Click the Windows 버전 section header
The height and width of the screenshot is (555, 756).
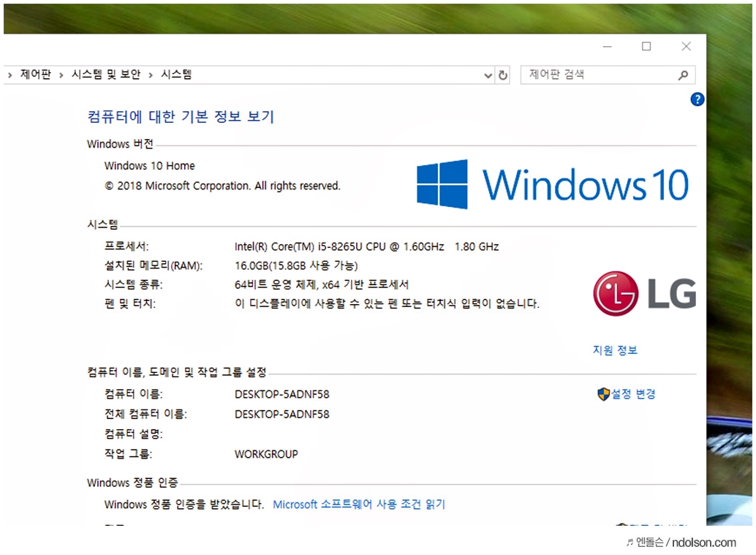coord(120,144)
